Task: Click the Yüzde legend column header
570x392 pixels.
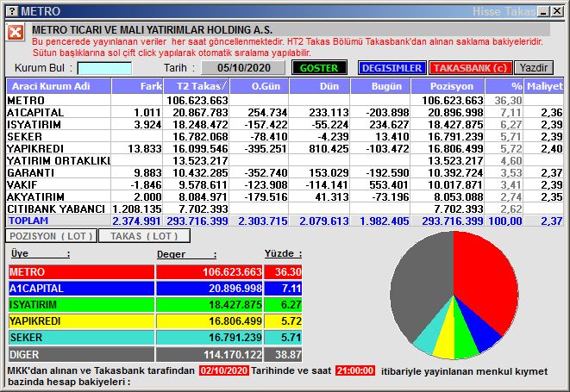Action: (x=283, y=253)
